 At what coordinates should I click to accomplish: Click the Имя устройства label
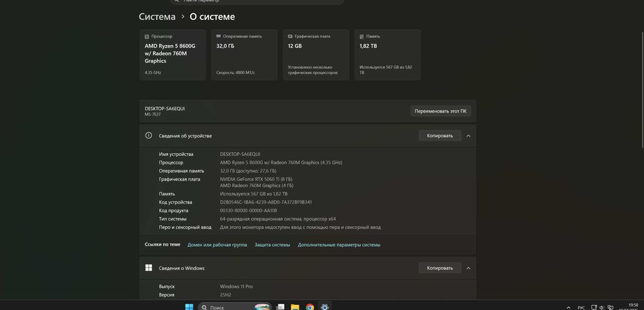[x=176, y=154]
